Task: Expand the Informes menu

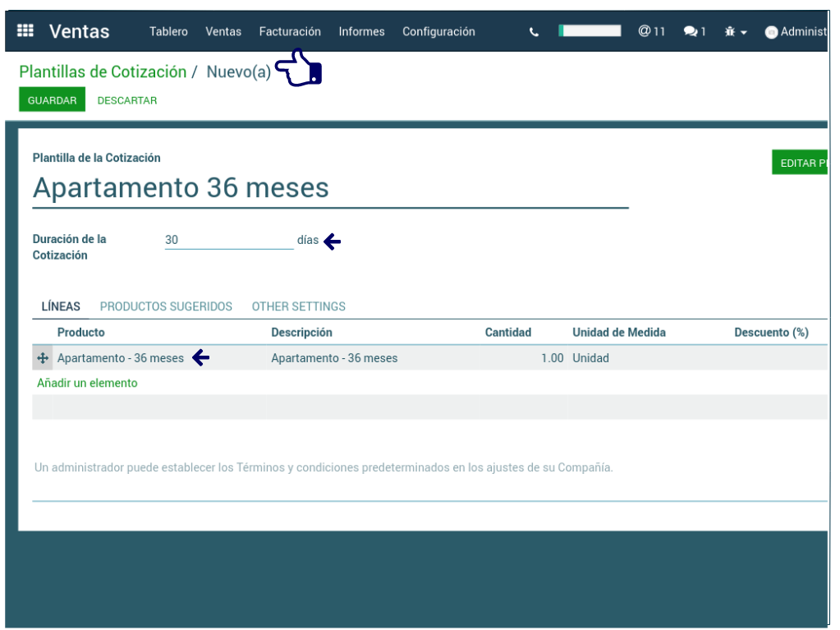Action: tap(361, 31)
